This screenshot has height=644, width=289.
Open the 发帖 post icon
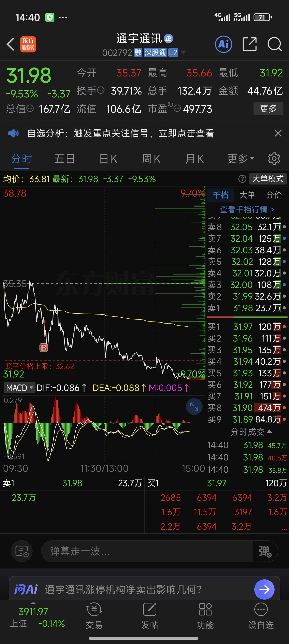click(x=150, y=616)
